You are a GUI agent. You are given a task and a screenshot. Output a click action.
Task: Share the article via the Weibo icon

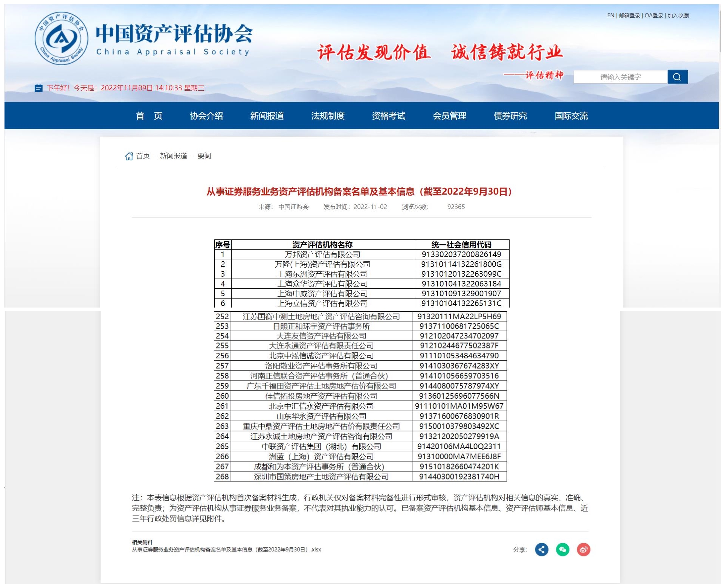pyautogui.click(x=583, y=550)
